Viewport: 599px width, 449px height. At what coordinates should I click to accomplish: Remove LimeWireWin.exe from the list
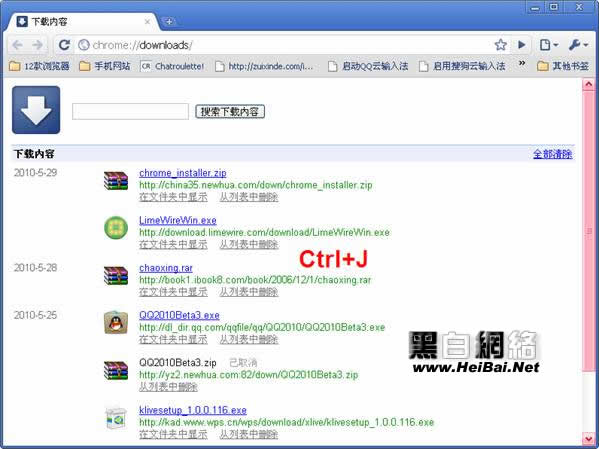tap(249, 245)
